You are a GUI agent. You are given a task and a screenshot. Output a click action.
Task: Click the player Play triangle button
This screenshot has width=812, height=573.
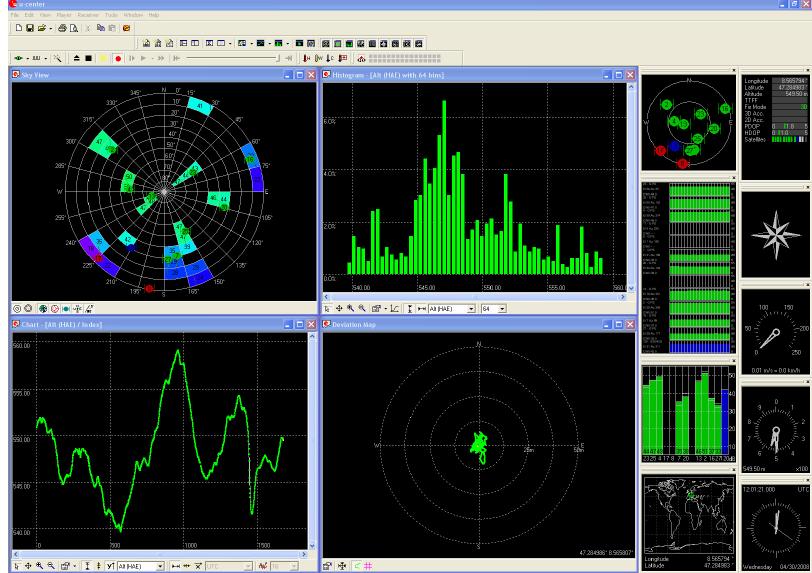coord(143,58)
